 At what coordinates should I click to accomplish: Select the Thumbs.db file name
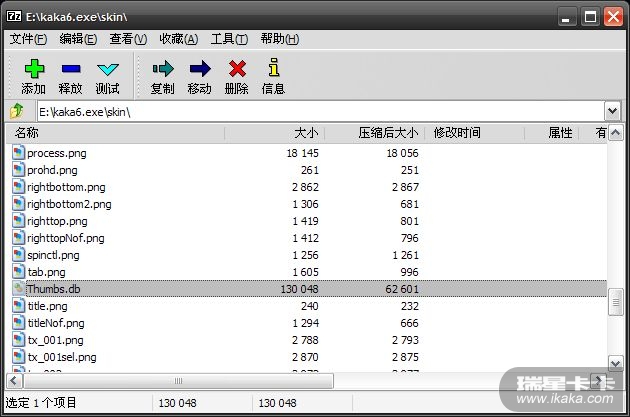[53, 289]
